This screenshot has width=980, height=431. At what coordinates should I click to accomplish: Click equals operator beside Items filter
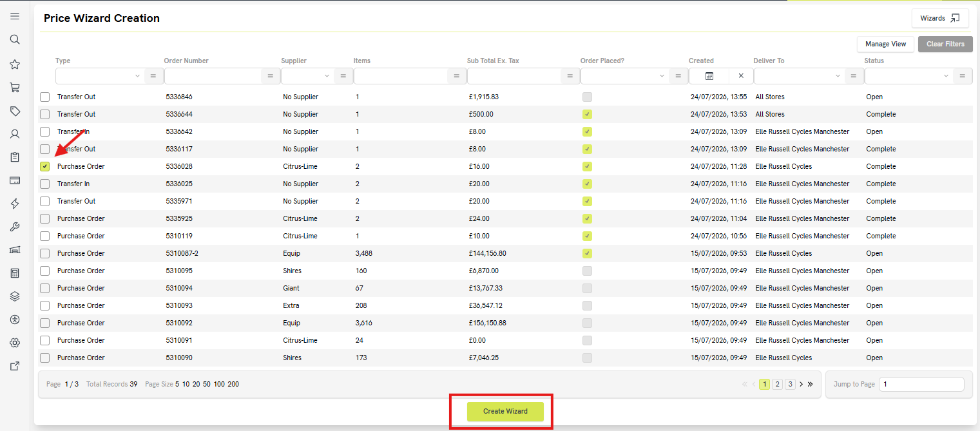pyautogui.click(x=456, y=76)
